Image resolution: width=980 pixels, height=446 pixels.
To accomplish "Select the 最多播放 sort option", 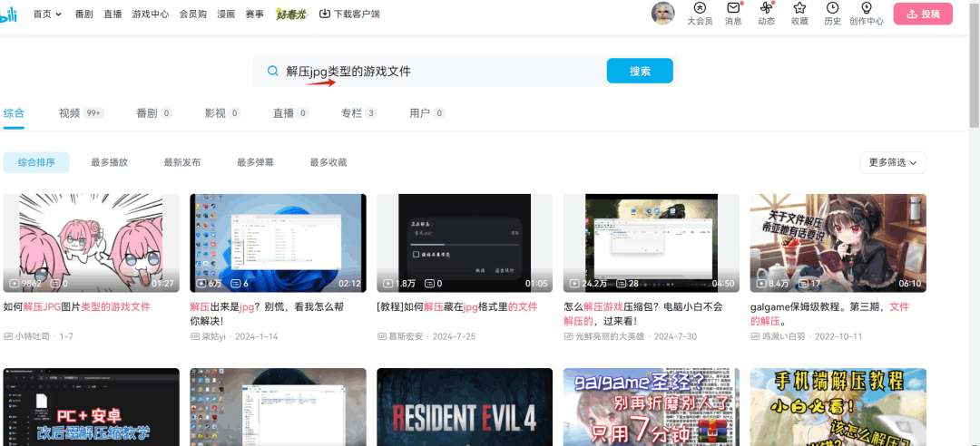I will pyautogui.click(x=109, y=162).
